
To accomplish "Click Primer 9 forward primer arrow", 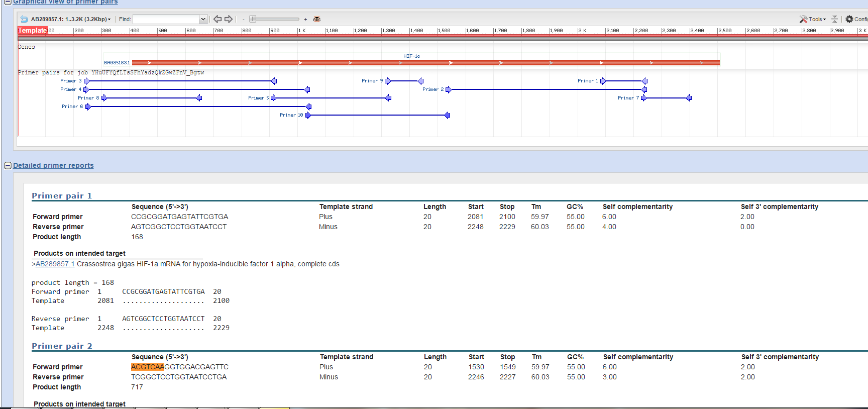I will [x=387, y=81].
